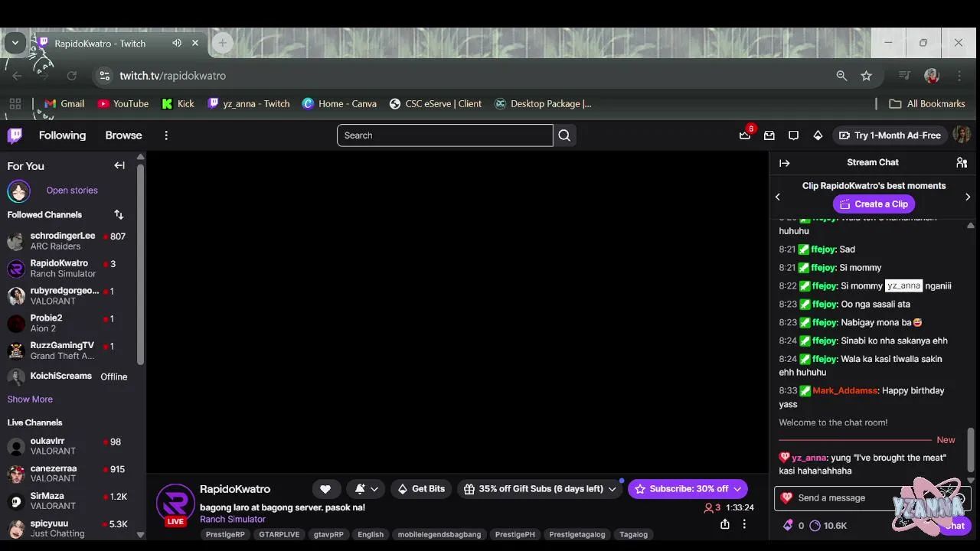The height and width of the screenshot is (551, 980).
Task: Click the heart follow button for RapidoKwatro
Action: [325, 489]
